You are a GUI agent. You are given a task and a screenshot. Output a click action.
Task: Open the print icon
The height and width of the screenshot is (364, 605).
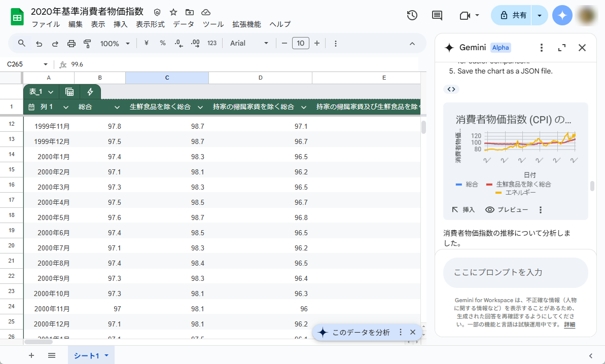pyautogui.click(x=70, y=43)
